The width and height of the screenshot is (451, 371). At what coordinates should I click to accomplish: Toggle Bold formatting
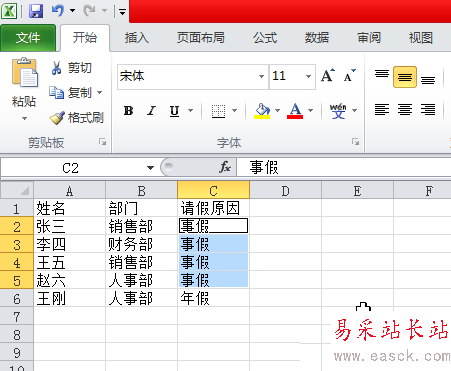129,110
